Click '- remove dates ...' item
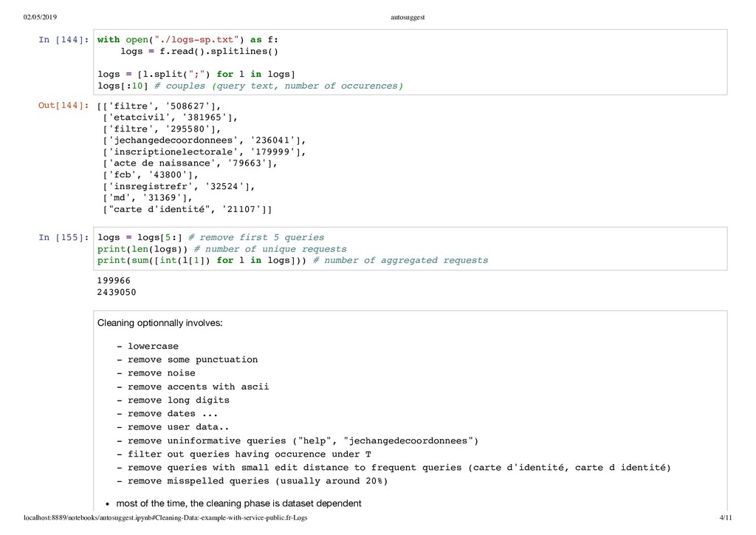The image size is (756, 535). tap(168, 414)
